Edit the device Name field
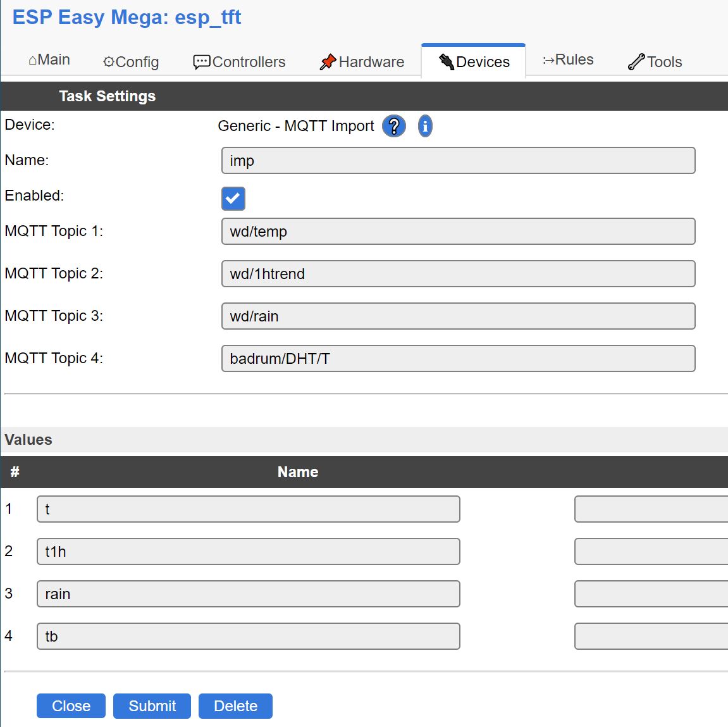 click(459, 161)
